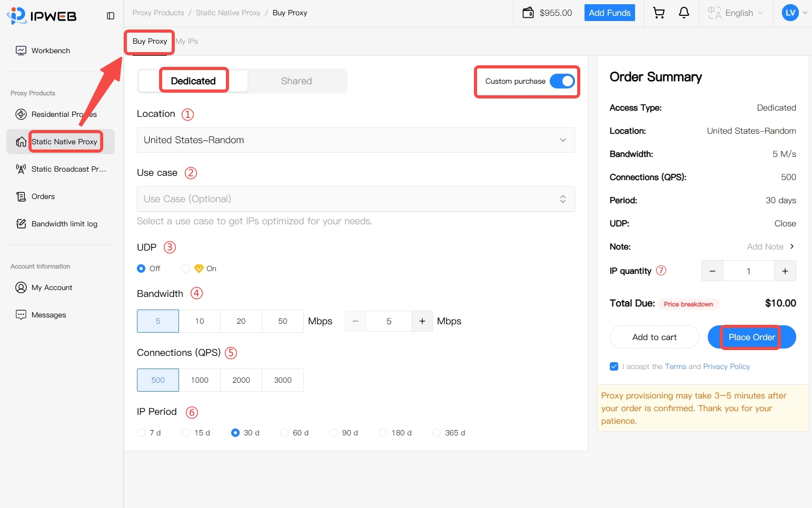Viewport: 812px width, 508px height.
Task: Choose 180 d IP period
Action: click(x=383, y=433)
